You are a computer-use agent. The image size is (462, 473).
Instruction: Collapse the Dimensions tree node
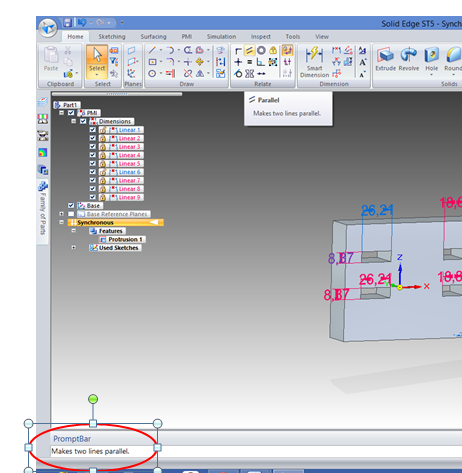coord(73,121)
